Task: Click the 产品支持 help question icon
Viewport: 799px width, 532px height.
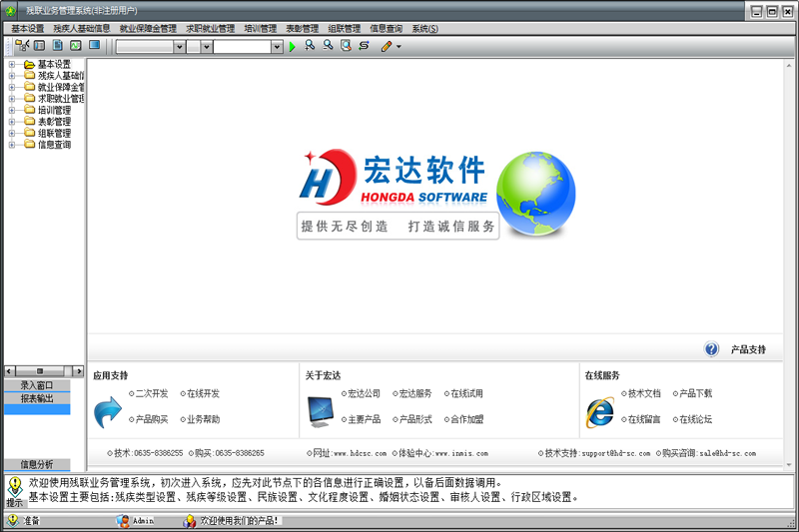Action: coord(711,349)
